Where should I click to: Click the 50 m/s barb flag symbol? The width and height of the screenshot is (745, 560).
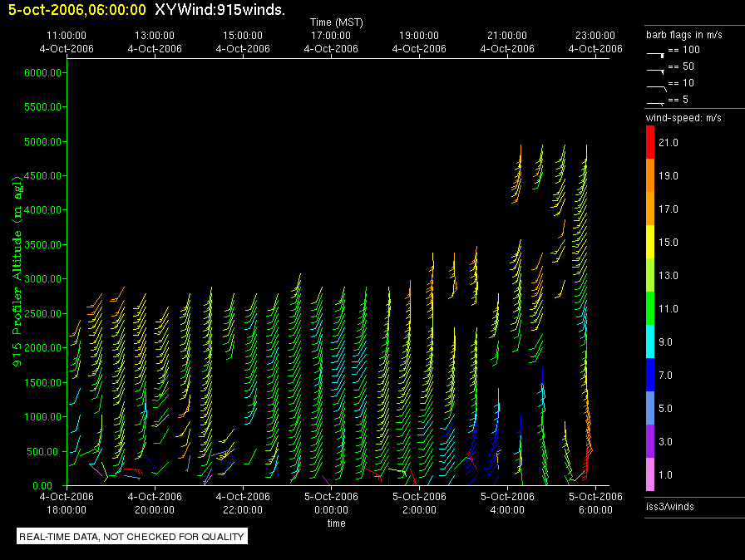click(x=655, y=68)
